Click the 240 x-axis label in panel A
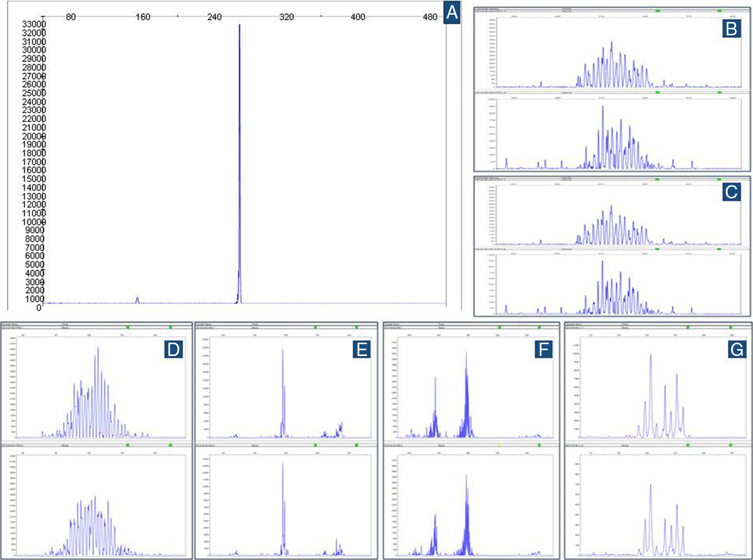 [x=214, y=17]
